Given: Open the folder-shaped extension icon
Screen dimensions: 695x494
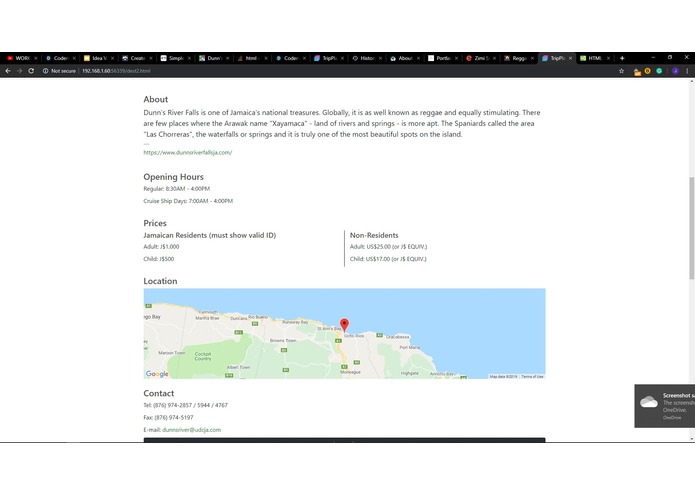Looking at the screenshot, I should 637,71.
